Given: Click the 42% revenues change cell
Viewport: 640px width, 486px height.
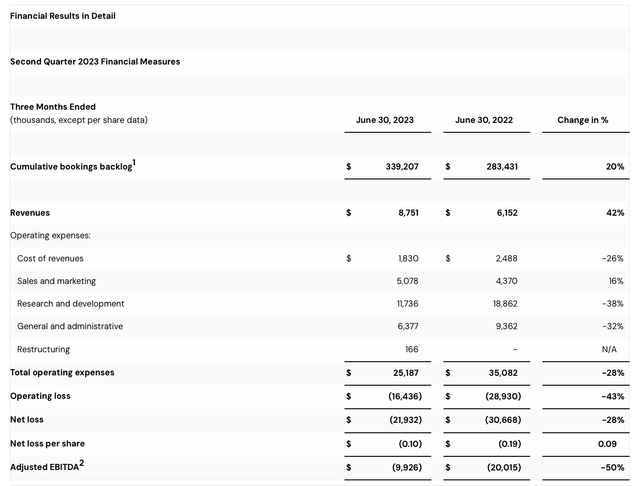Looking at the screenshot, I should pos(615,213).
